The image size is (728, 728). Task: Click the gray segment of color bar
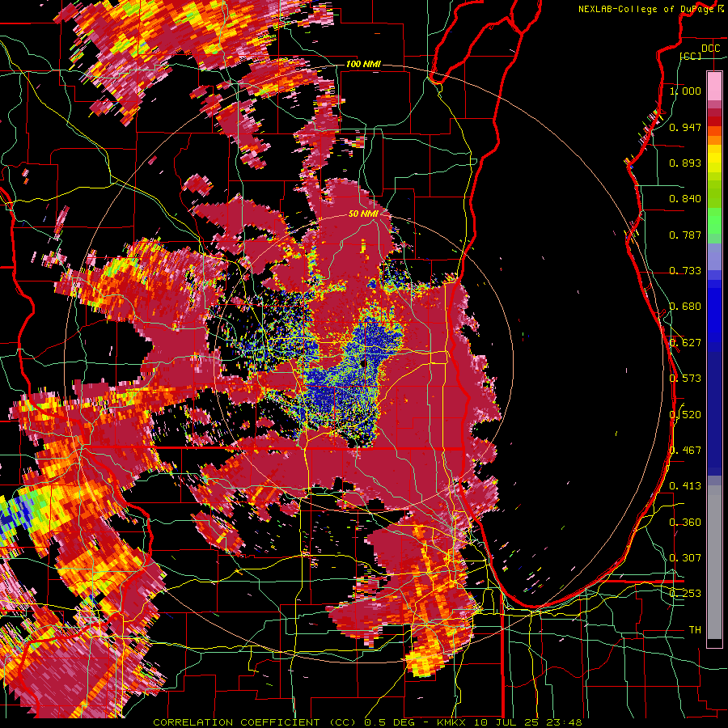pyautogui.click(x=714, y=562)
